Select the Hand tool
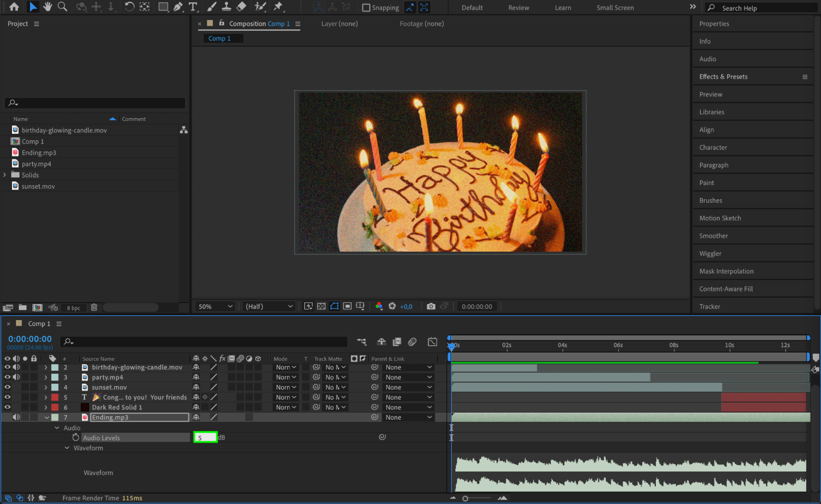This screenshot has width=821, height=504. 48,7
